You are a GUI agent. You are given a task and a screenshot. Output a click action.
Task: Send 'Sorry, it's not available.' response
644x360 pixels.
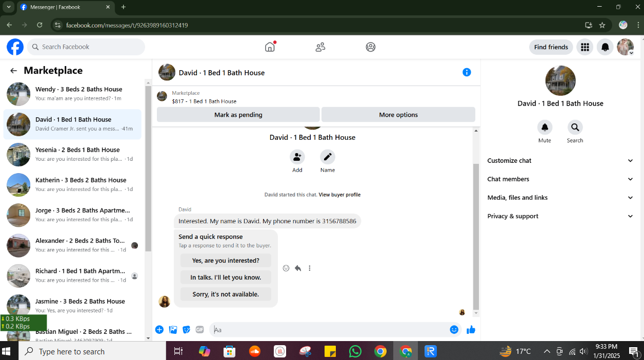click(226, 294)
